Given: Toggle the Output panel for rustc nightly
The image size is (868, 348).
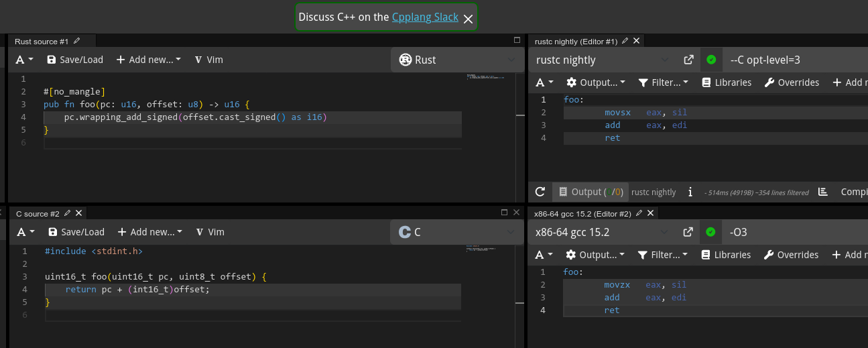Looking at the screenshot, I should [590, 192].
